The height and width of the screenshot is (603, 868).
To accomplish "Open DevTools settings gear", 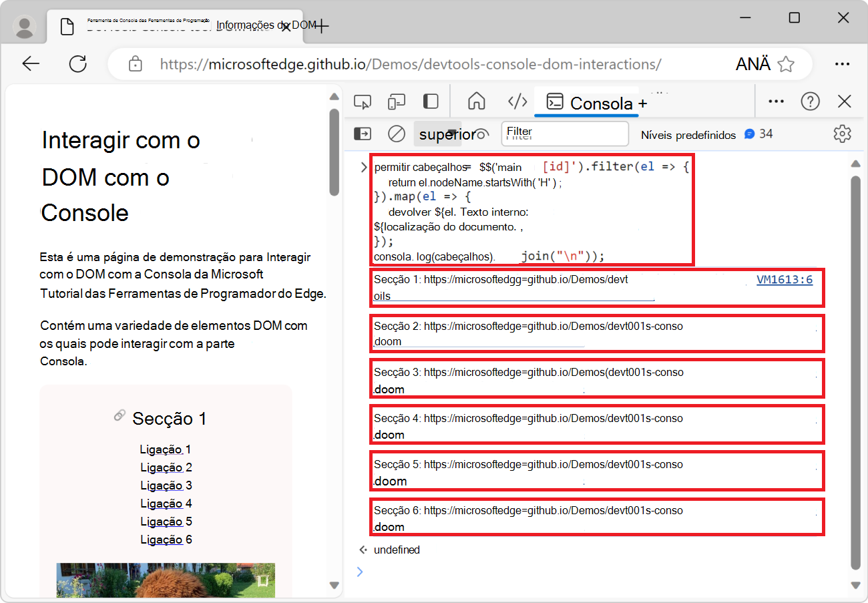I will click(842, 134).
